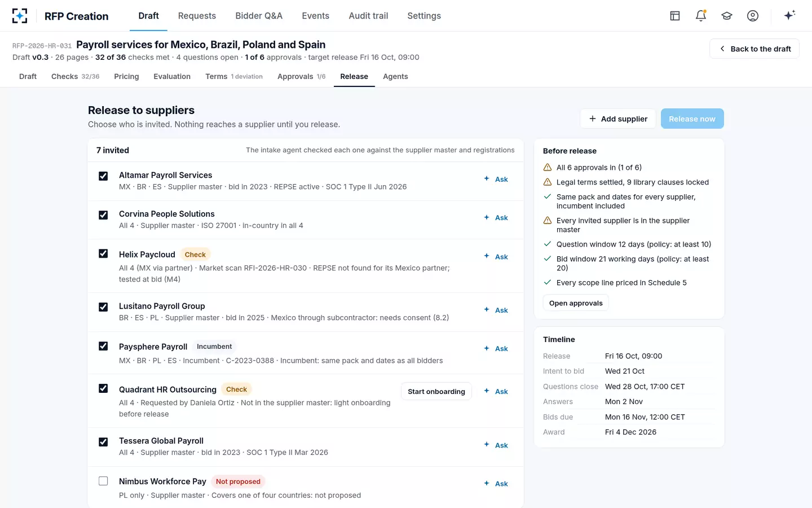Image resolution: width=812 pixels, height=508 pixels.
Task: Check Nimbus Workforce Pay checkbox
Action: [103, 481]
